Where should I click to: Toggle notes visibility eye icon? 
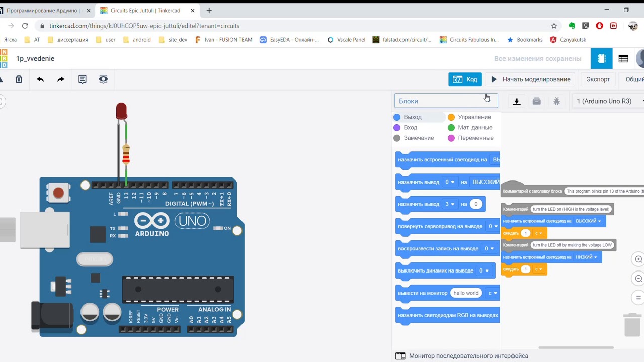click(x=103, y=79)
